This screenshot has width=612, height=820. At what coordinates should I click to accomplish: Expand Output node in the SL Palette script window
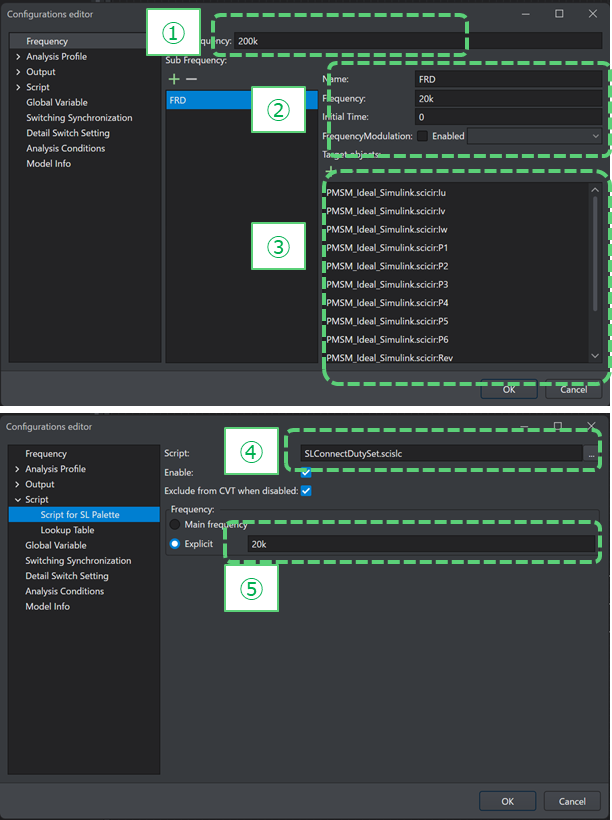click(x=17, y=484)
